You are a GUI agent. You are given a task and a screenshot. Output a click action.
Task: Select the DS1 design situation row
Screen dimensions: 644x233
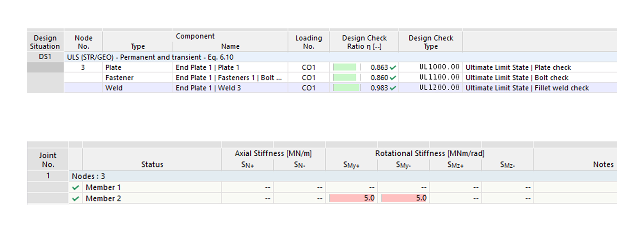coord(45,57)
